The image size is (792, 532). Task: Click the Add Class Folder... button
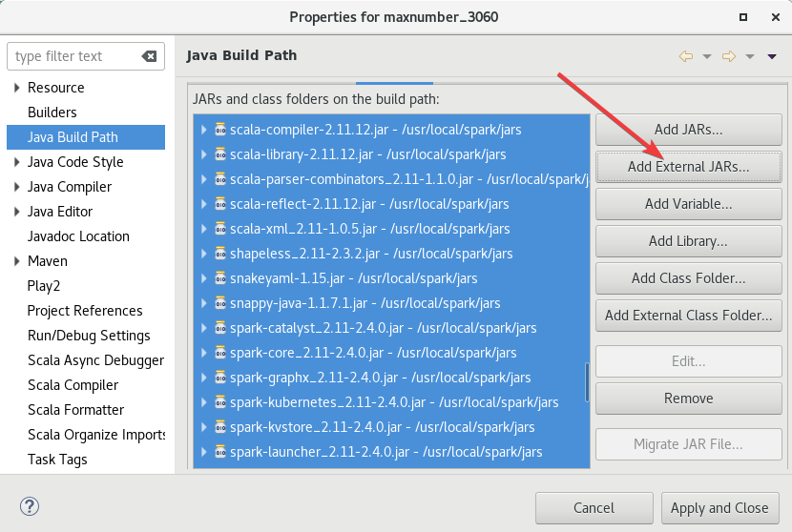coord(688,277)
